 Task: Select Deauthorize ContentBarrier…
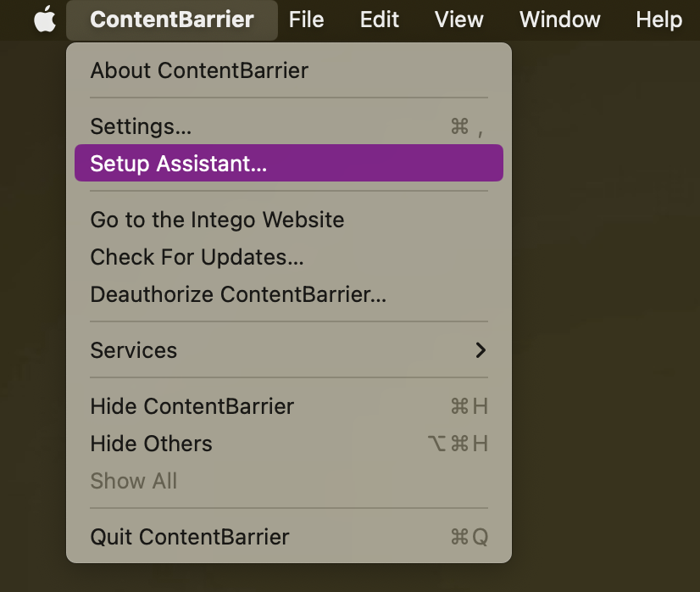pos(289,294)
